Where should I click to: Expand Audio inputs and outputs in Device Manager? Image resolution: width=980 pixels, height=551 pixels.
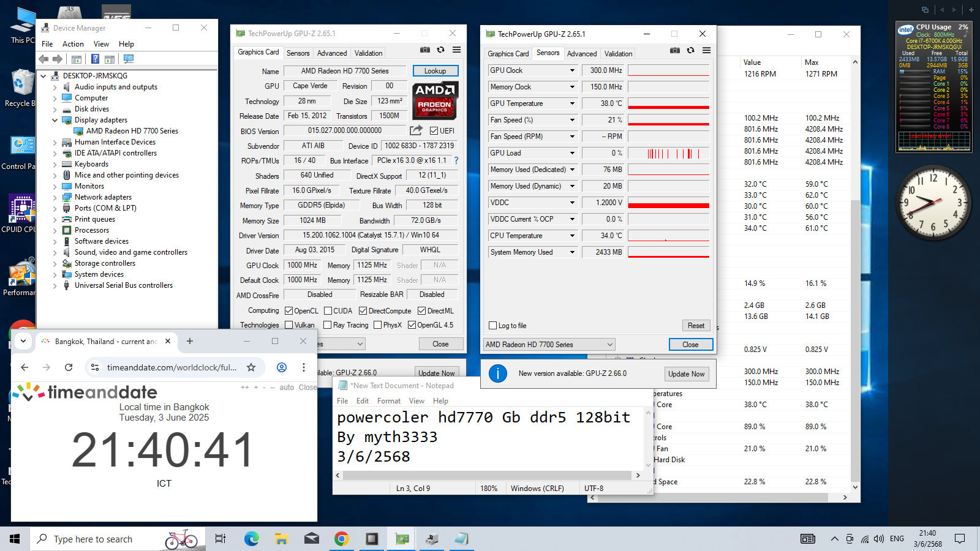pos(55,87)
